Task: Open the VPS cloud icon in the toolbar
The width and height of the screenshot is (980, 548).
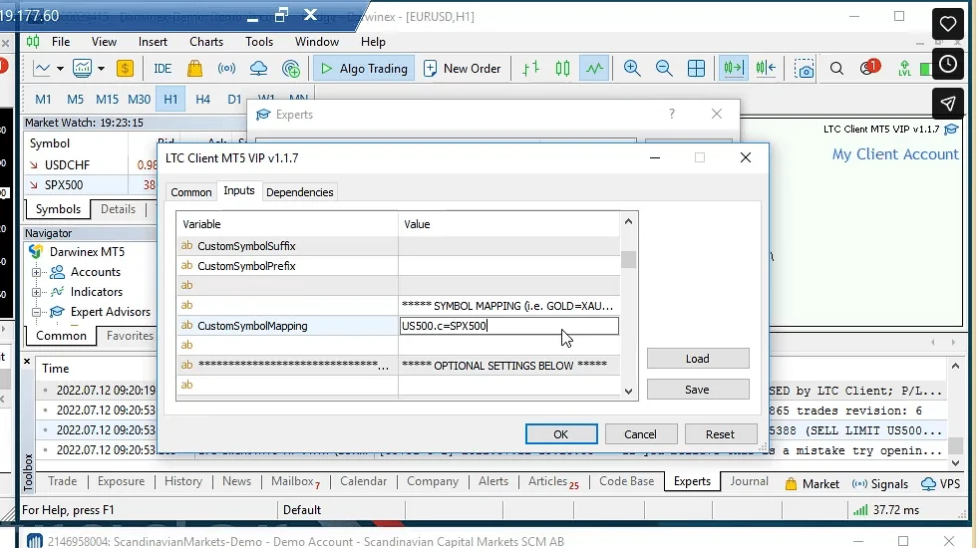Action: (259, 68)
